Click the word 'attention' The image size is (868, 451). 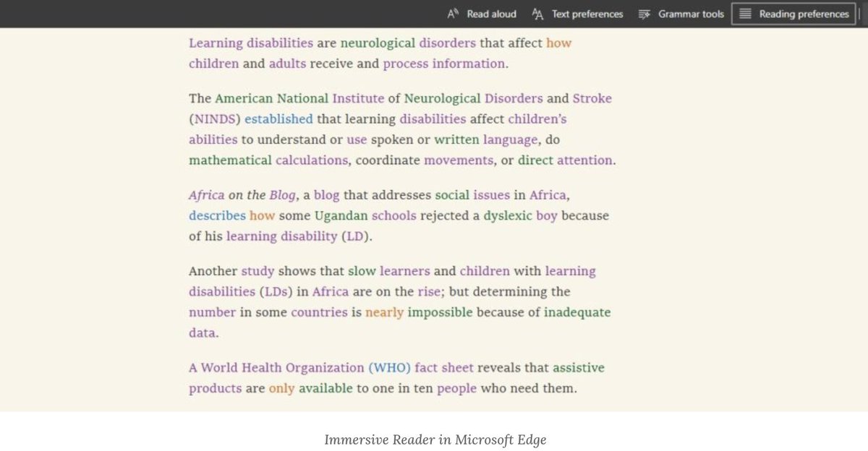click(586, 160)
